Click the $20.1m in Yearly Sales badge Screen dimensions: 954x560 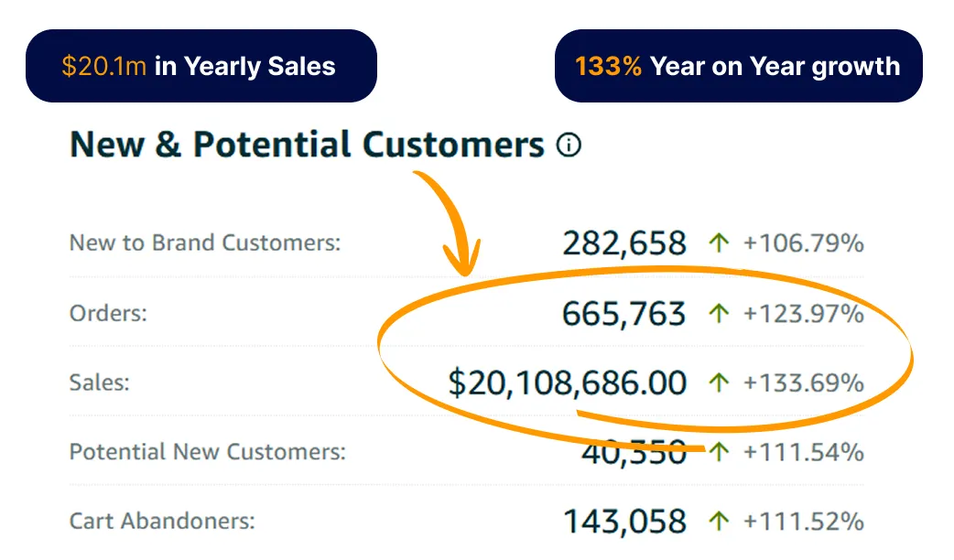tap(201, 66)
